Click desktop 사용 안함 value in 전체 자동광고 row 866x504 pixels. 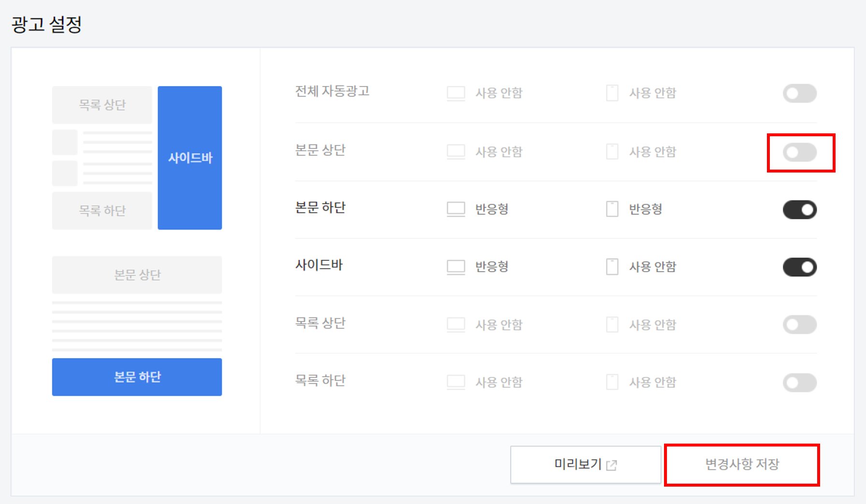(499, 93)
